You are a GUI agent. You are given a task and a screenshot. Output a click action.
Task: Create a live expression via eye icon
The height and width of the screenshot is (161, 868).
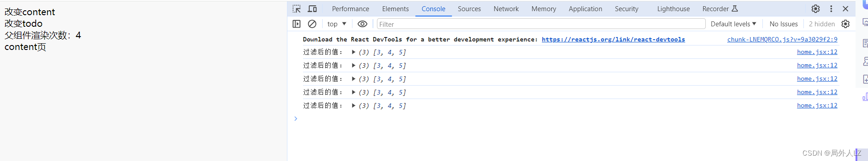[x=363, y=24]
